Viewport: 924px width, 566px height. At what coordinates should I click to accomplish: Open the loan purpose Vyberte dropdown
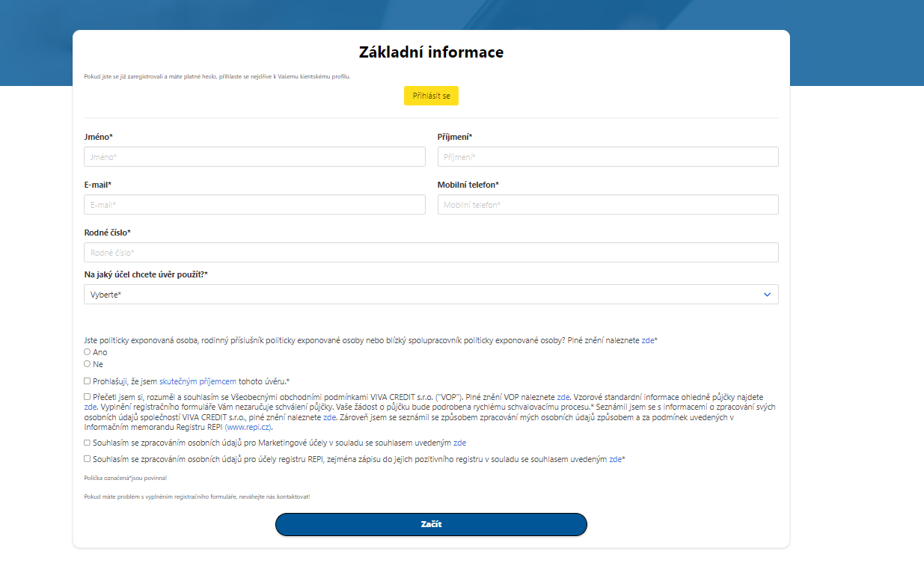click(431, 295)
